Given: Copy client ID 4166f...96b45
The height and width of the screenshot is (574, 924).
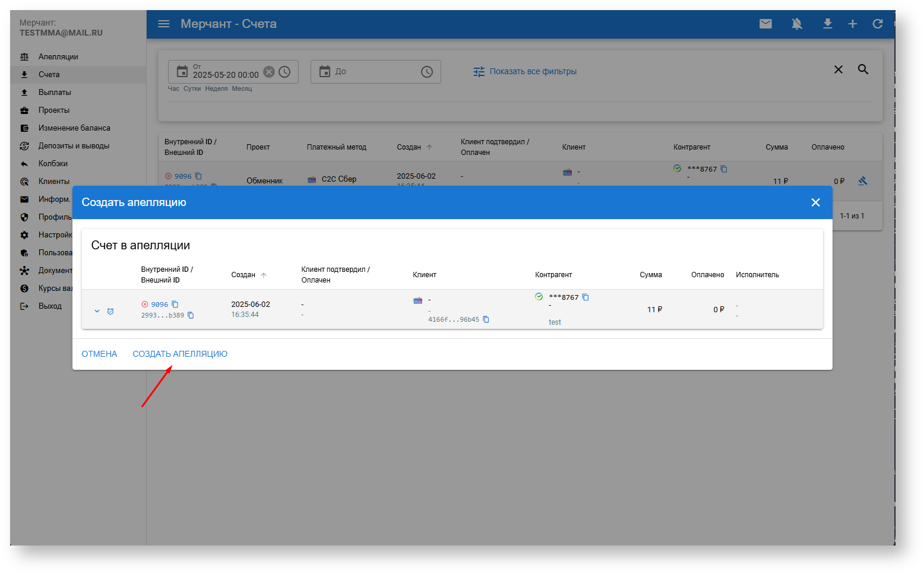Looking at the screenshot, I should [486, 319].
